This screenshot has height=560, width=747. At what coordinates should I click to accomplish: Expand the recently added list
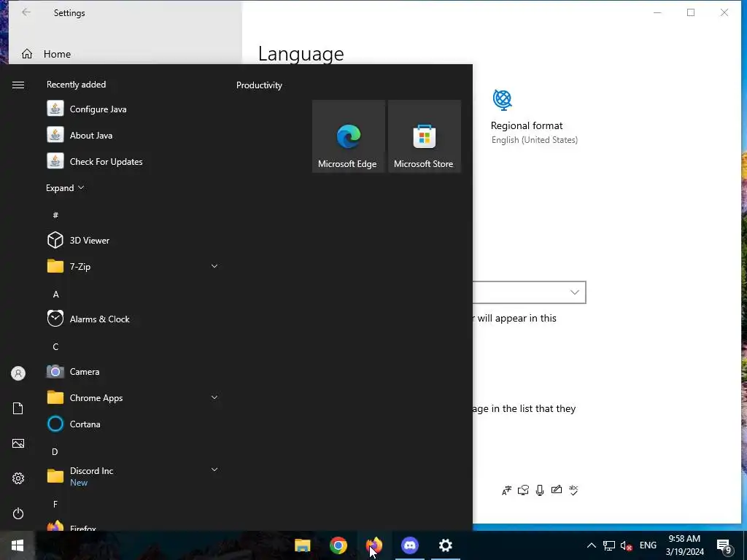(x=65, y=187)
